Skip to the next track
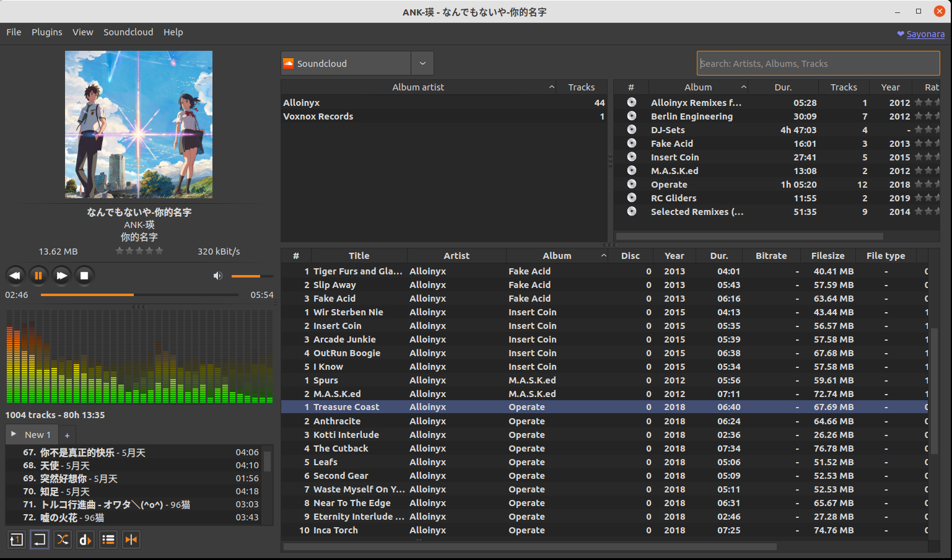 tap(61, 276)
